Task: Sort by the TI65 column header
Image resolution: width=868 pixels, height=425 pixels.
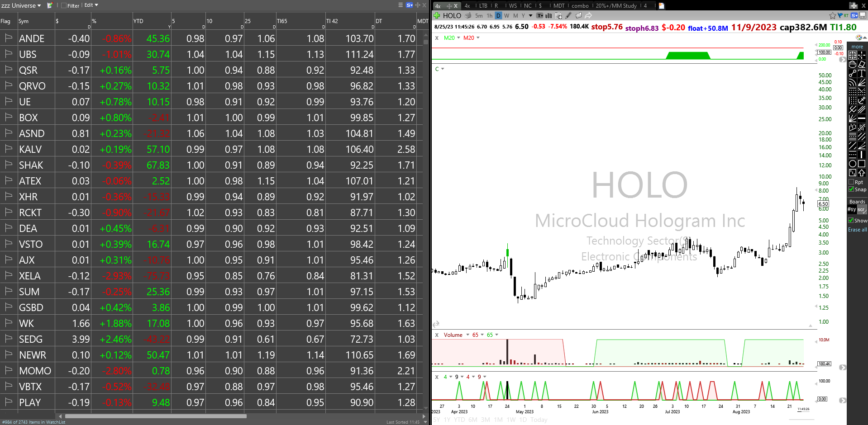Action: (300, 21)
